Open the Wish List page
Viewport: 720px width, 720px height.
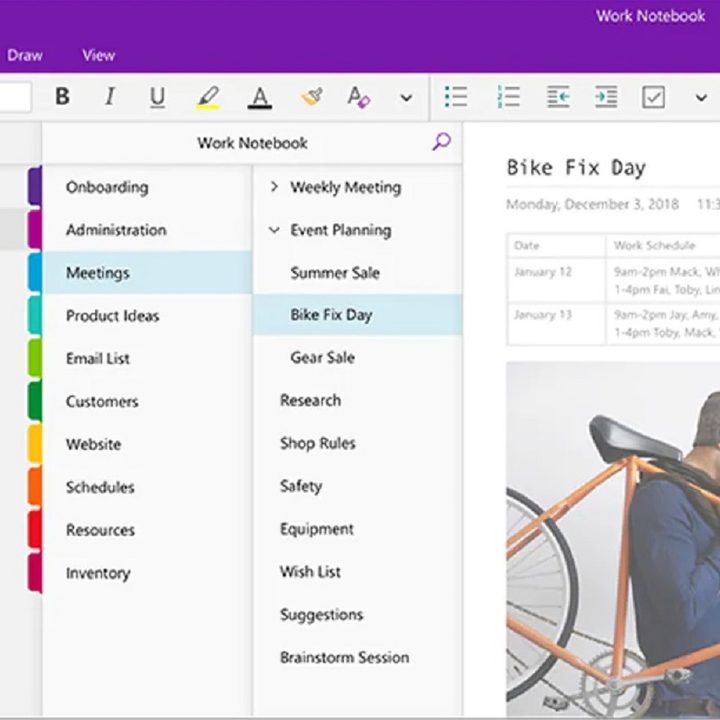358,572
